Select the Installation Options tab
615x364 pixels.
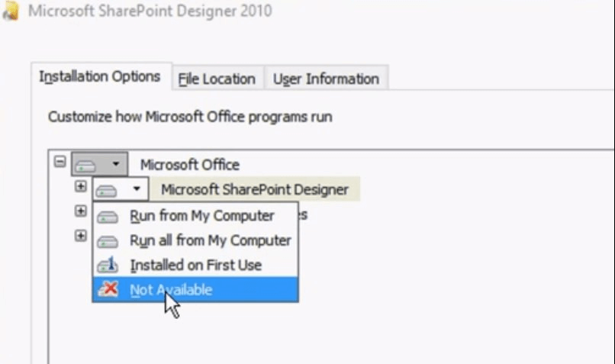pyautogui.click(x=100, y=76)
